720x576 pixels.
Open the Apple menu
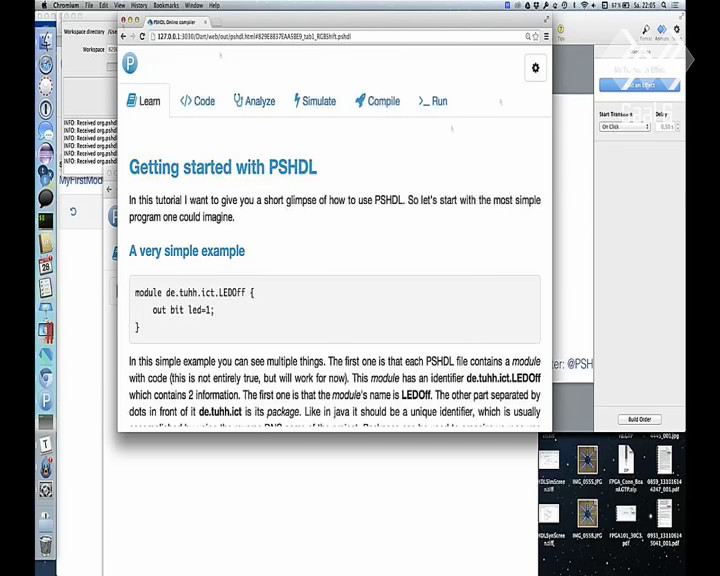coord(44,5)
